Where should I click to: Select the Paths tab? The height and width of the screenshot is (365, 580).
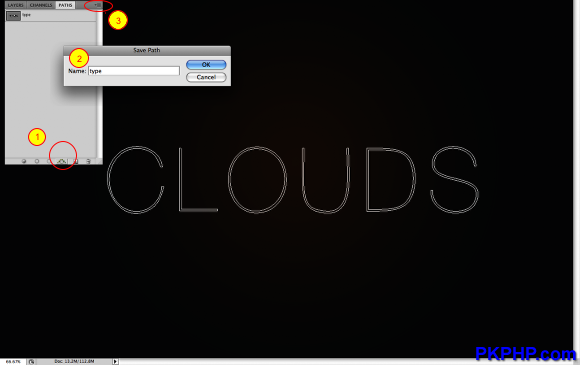point(65,5)
